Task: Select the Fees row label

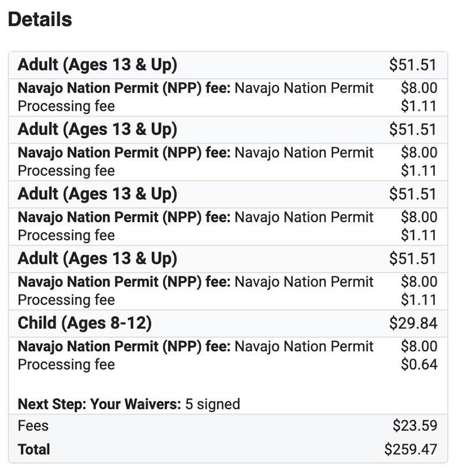Action: coord(33,426)
